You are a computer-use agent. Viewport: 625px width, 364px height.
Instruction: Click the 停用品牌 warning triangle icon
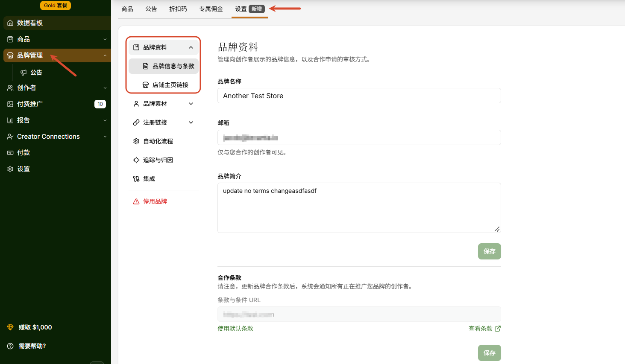(136, 201)
